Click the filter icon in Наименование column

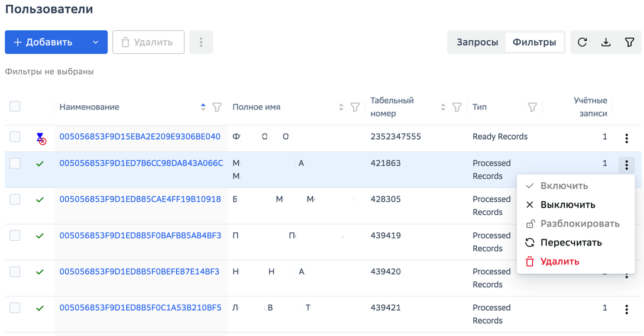(x=217, y=107)
